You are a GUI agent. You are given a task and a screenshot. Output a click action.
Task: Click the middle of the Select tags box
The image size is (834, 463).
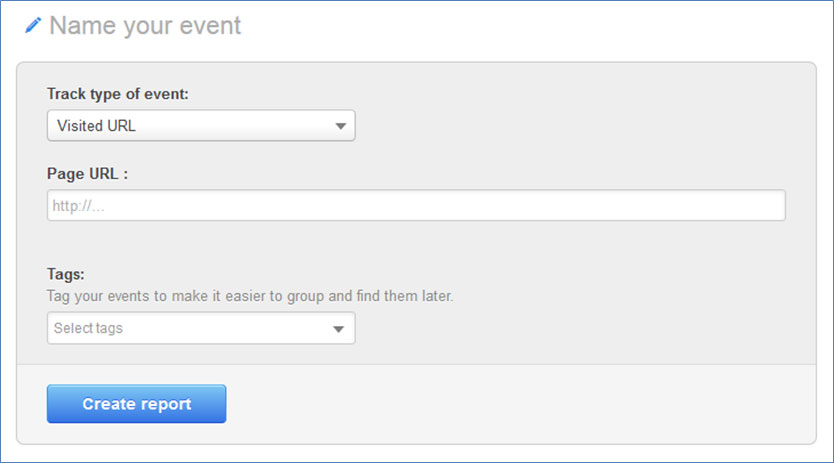click(x=201, y=328)
